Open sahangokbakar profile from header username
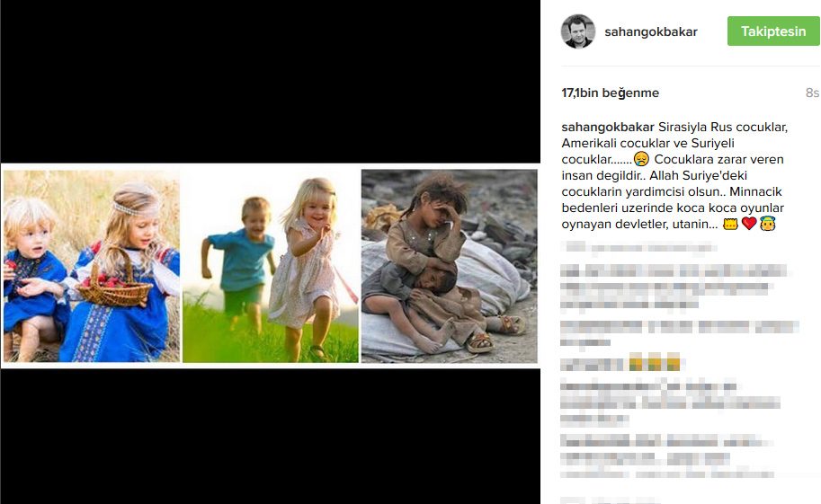The width and height of the screenshot is (821, 504). [x=651, y=32]
